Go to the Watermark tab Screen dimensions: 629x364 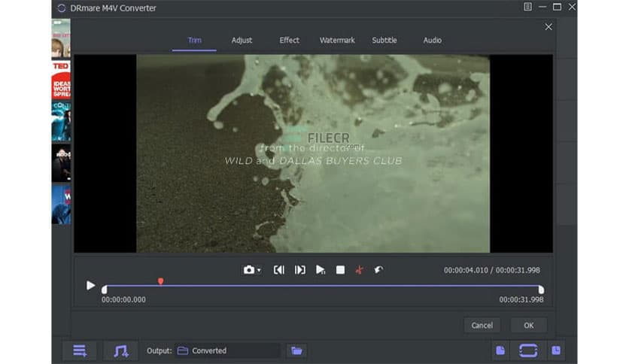(x=337, y=40)
